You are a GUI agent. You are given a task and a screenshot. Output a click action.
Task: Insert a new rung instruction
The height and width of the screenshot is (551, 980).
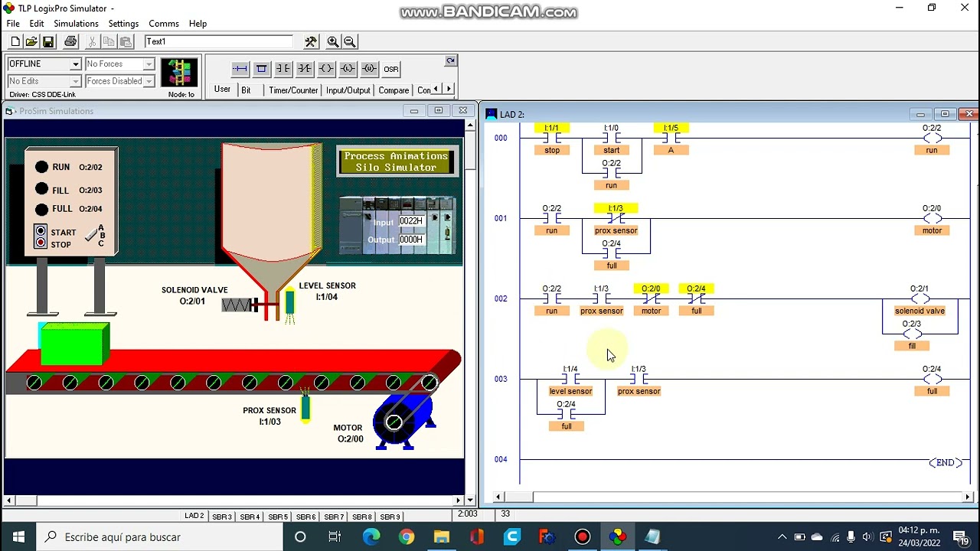(x=240, y=69)
